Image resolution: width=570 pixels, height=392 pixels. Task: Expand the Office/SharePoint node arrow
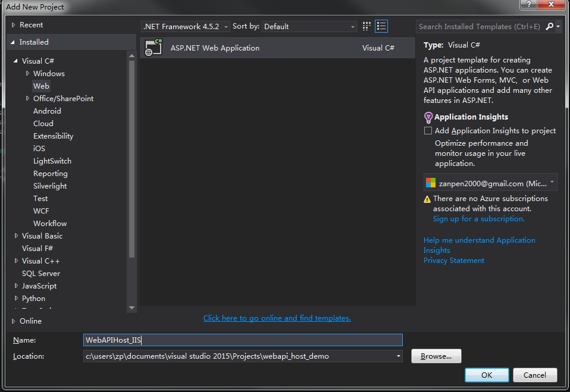27,99
